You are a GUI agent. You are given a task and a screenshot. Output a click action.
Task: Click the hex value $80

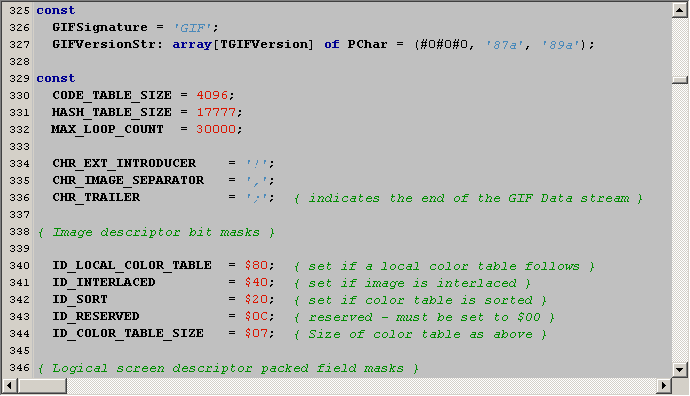[256, 266]
